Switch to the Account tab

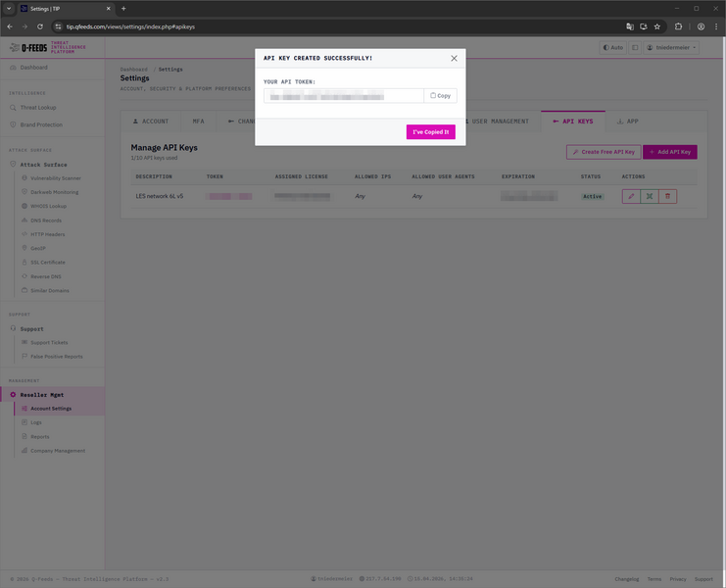point(151,122)
